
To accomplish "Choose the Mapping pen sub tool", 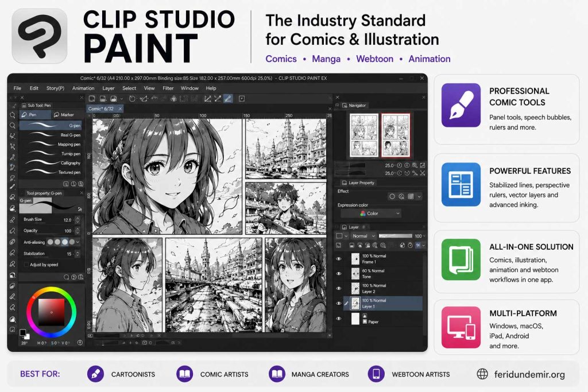I will click(x=51, y=144).
